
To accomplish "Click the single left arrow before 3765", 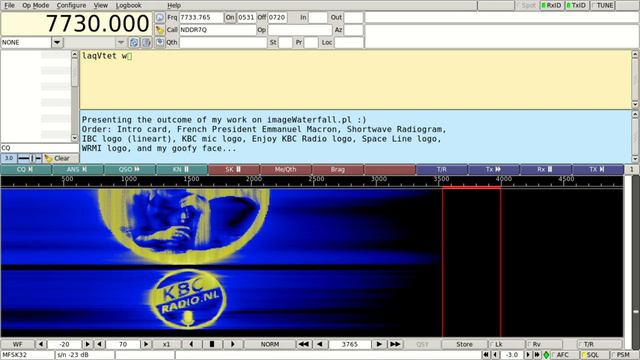I will point(320,344).
